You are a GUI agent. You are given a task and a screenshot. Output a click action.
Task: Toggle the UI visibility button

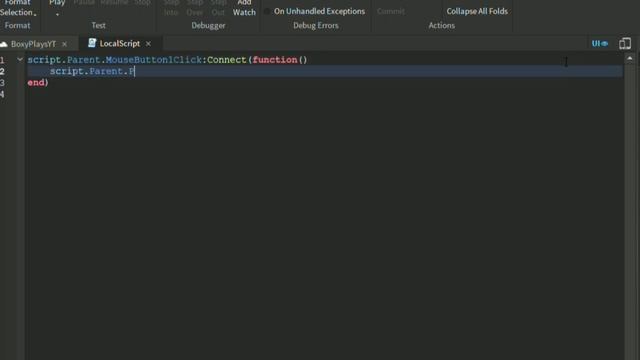click(600, 43)
